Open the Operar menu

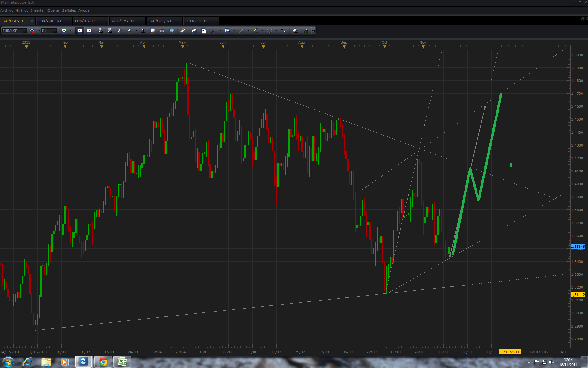[x=53, y=10]
